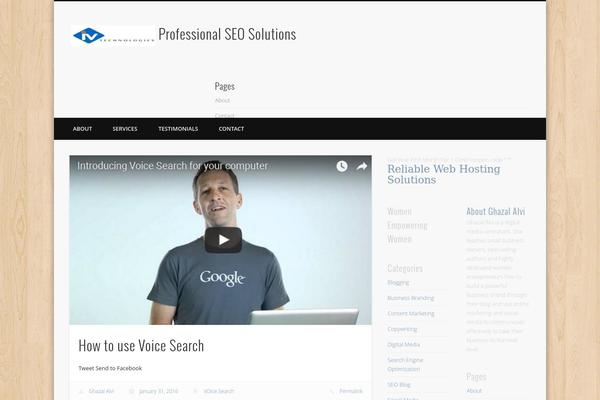Open the Contact menu item

tap(231, 129)
